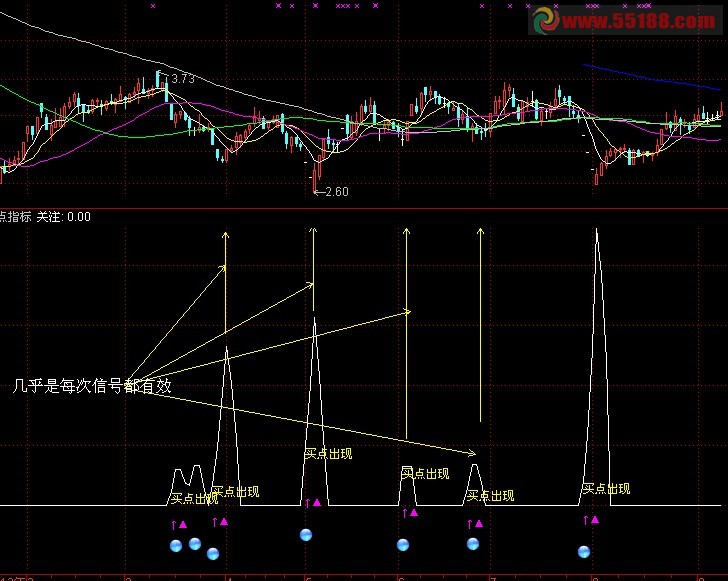Click the highest-placed 买点出现 label
This screenshot has width=728, height=581.
coord(329,454)
